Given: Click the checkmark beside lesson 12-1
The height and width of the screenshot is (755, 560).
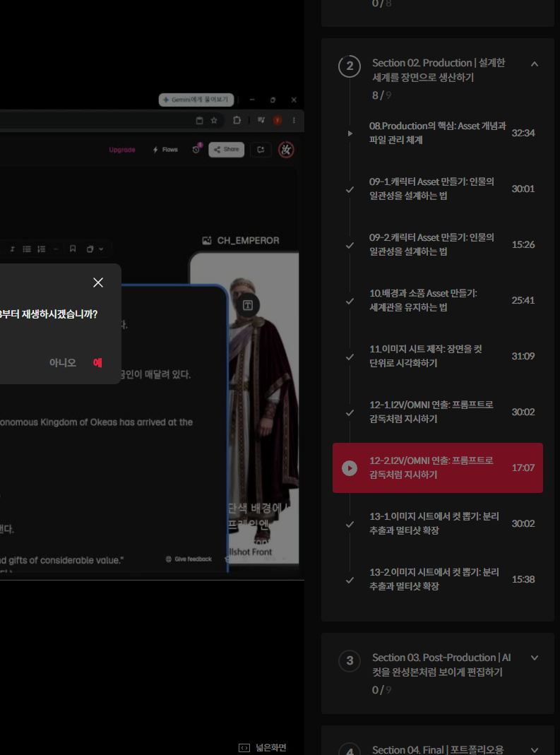Looking at the screenshot, I should click(x=350, y=413).
